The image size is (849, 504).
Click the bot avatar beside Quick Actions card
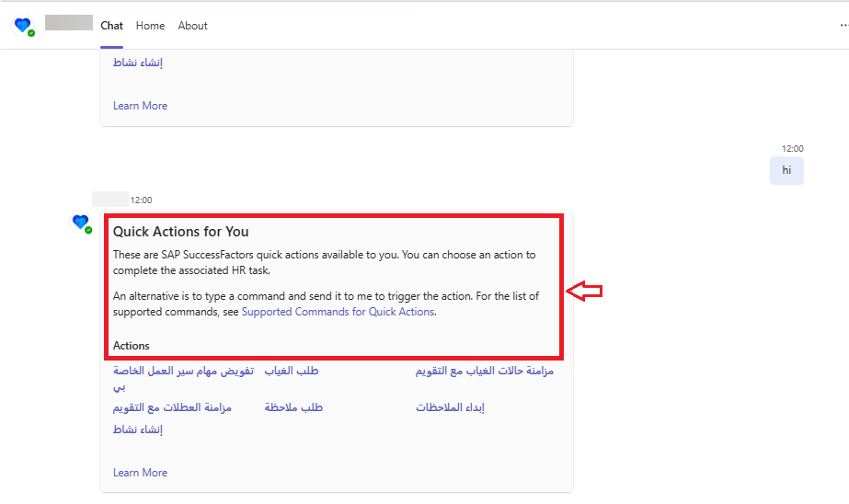pos(81,223)
